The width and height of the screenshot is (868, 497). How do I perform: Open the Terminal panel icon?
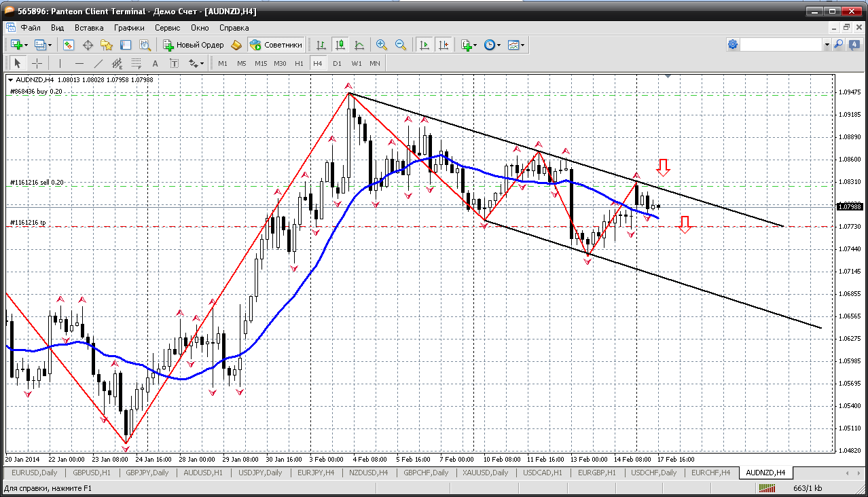tap(126, 45)
